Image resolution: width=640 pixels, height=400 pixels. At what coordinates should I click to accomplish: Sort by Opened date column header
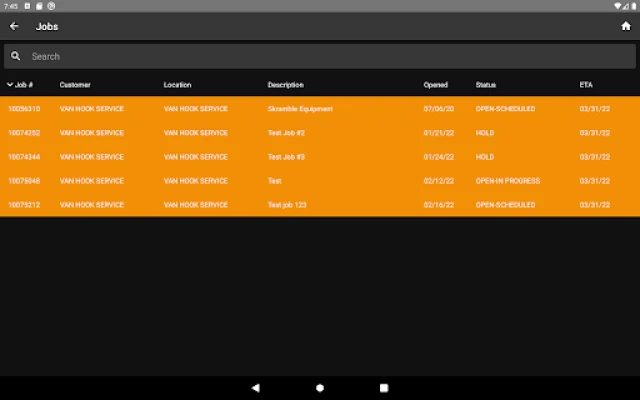point(436,85)
